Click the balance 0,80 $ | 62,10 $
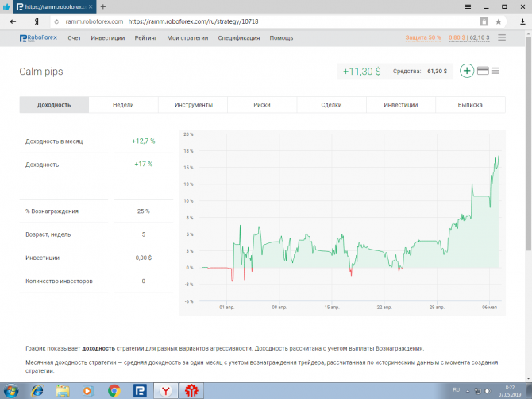This screenshot has width=532, height=399. (469, 37)
